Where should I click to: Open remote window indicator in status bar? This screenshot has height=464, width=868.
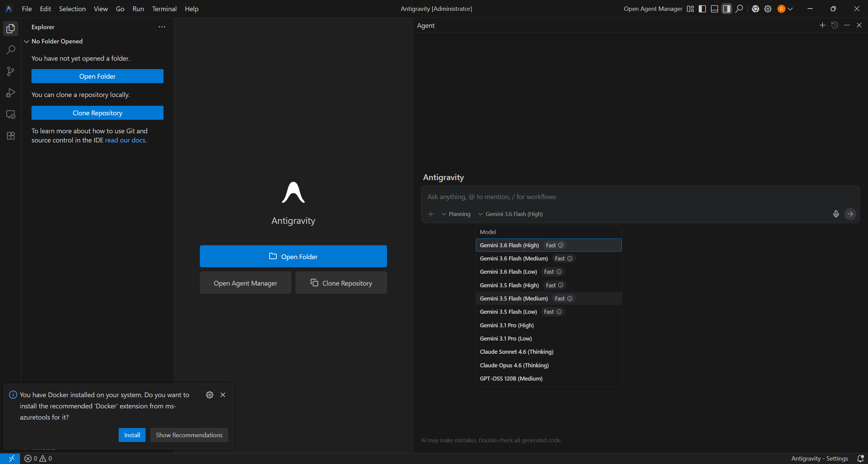tap(10, 459)
